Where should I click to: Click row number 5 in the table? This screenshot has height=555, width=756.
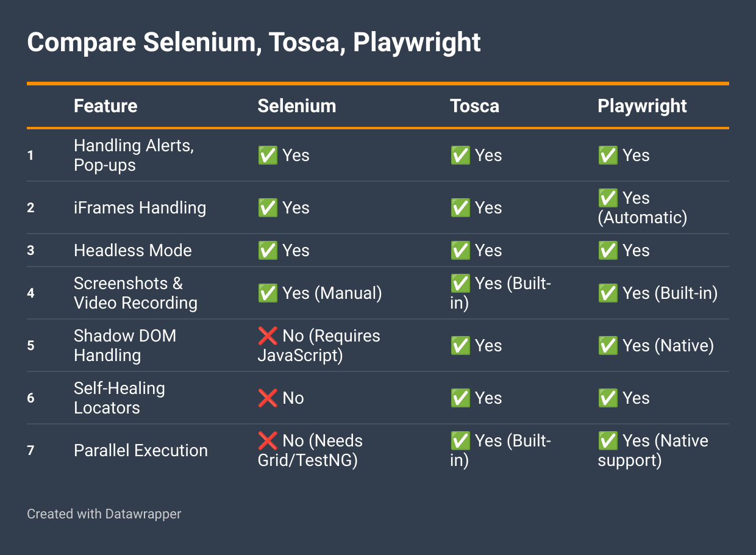click(x=30, y=346)
